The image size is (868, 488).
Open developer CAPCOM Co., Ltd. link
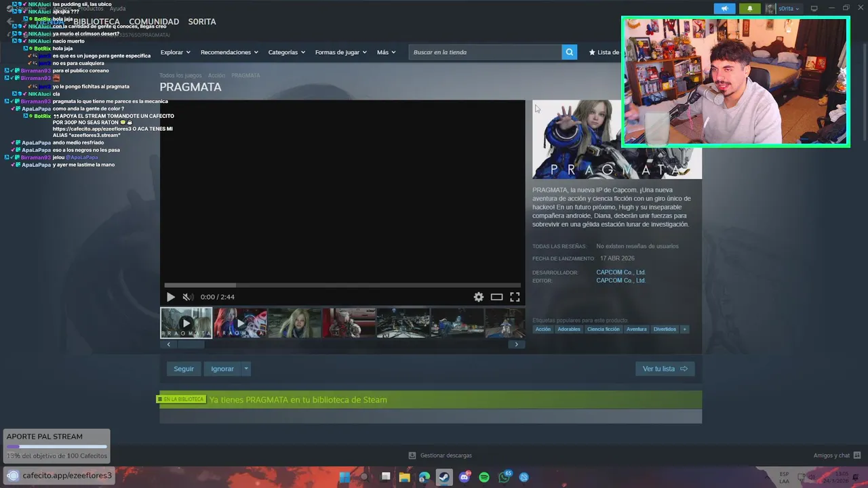coord(620,272)
